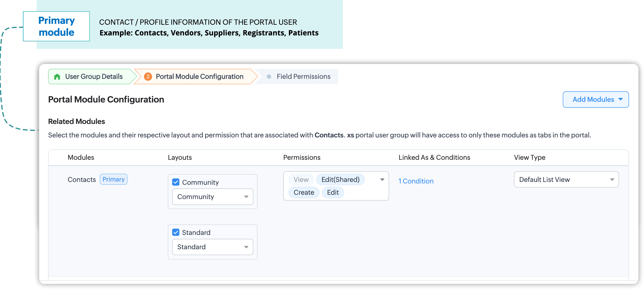Image resolution: width=644 pixels, height=291 pixels.
Task: Uncheck the Standard layout checkbox
Action: [176, 232]
